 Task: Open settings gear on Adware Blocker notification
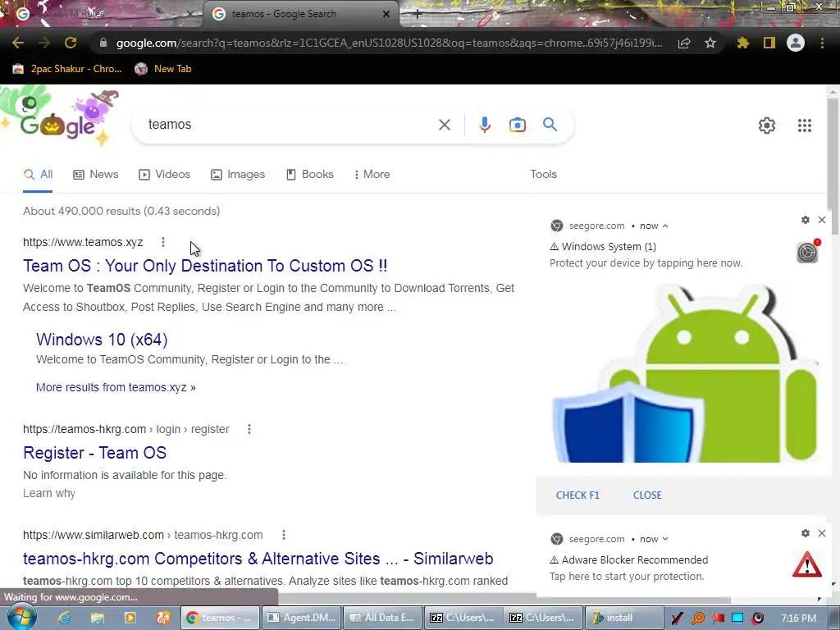(806, 533)
